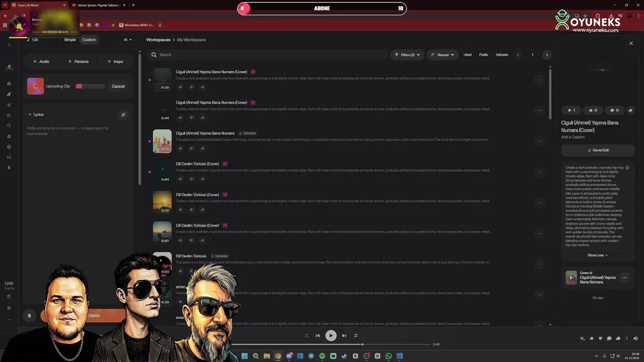Go to the previous page of songs

coord(518,55)
